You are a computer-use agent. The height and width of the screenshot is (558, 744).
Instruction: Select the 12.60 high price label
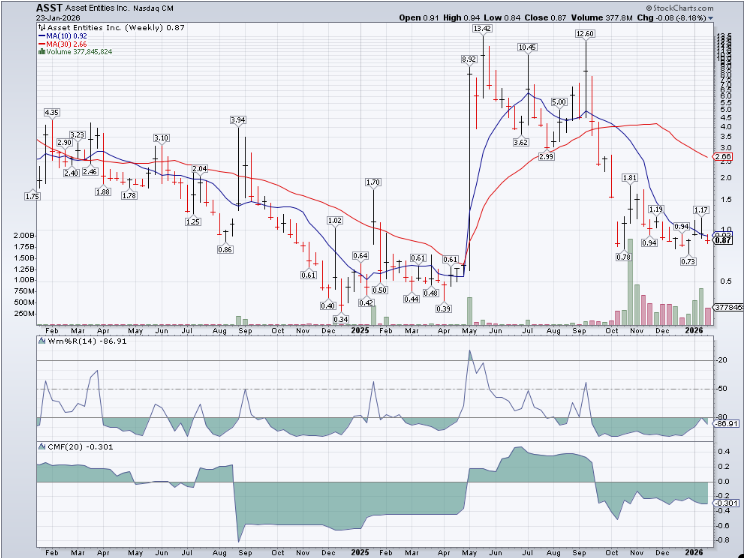[585, 34]
